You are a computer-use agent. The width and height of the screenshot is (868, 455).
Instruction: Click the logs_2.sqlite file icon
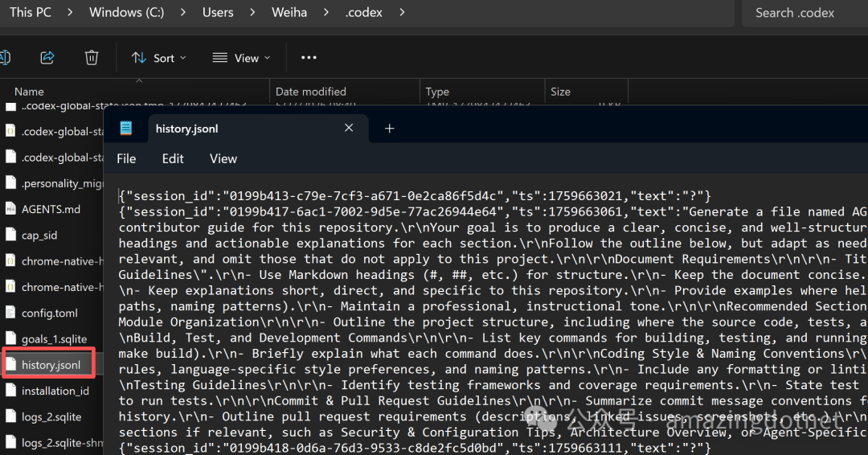[10, 416]
